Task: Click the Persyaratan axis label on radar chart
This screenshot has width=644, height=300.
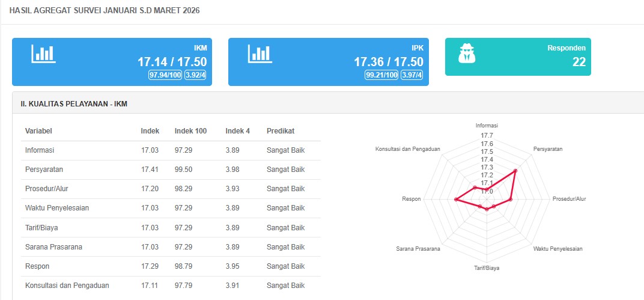Action: 548,148
